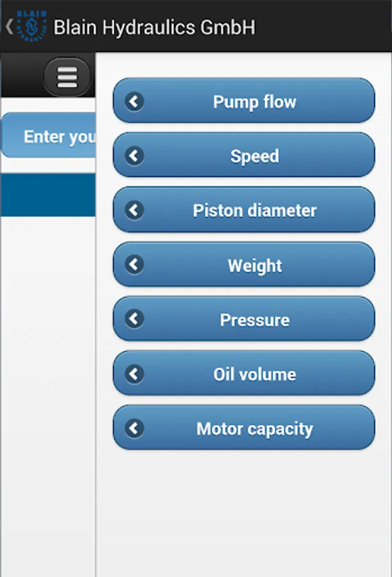This screenshot has width=392, height=577.
Task: Click the back arrow beside Speed
Action: pyautogui.click(x=135, y=156)
